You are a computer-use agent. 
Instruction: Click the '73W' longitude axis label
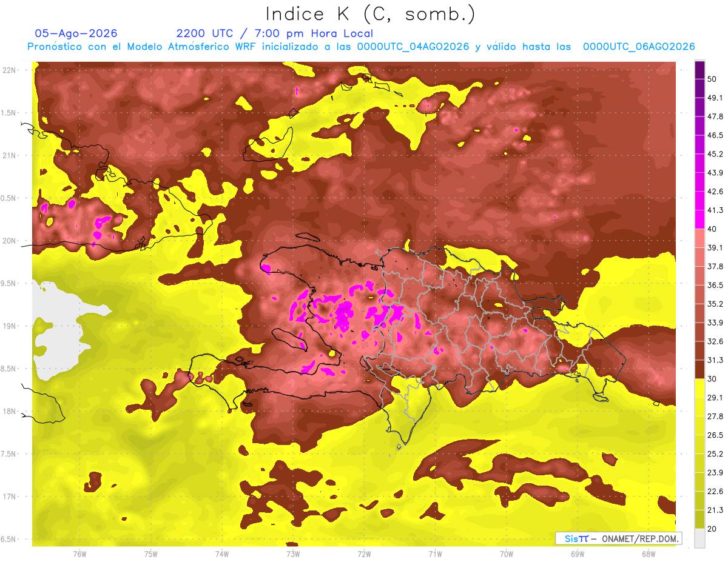click(293, 554)
